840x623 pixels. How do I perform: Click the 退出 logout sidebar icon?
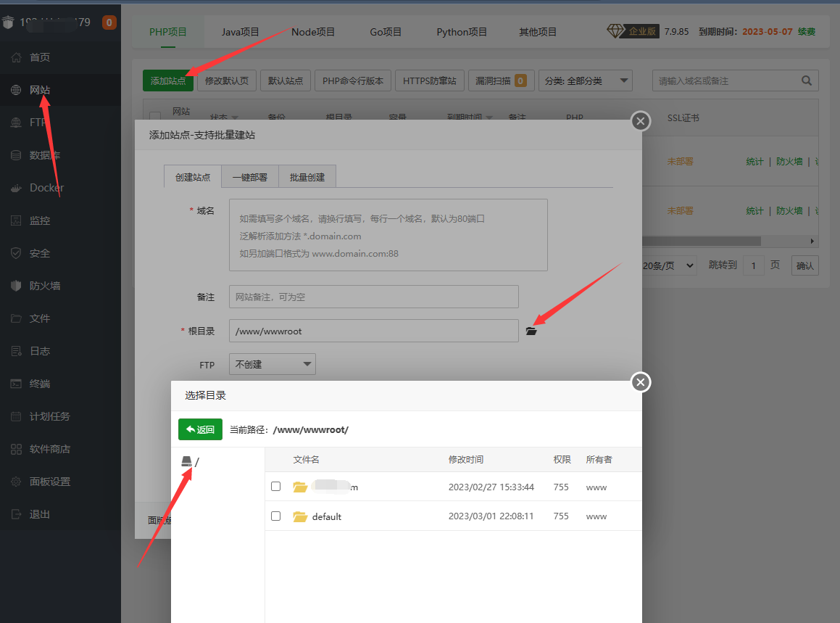[x=16, y=515]
